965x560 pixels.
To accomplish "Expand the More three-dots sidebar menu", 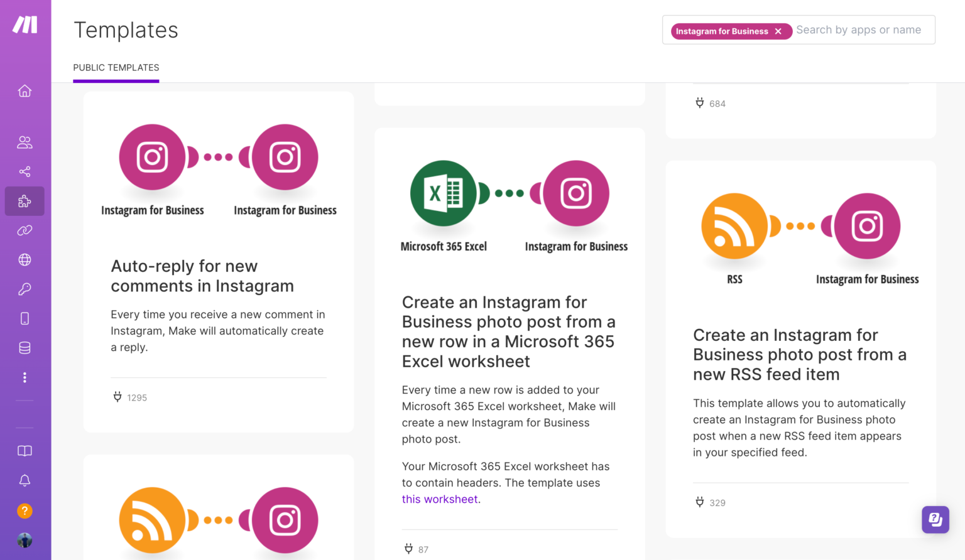I will (25, 377).
